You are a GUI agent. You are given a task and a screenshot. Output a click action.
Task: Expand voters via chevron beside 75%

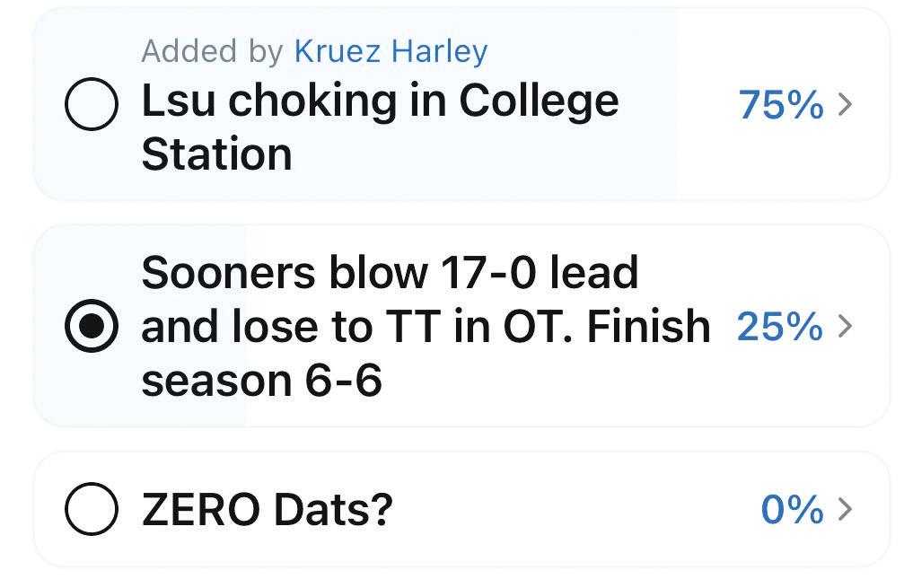845,105
